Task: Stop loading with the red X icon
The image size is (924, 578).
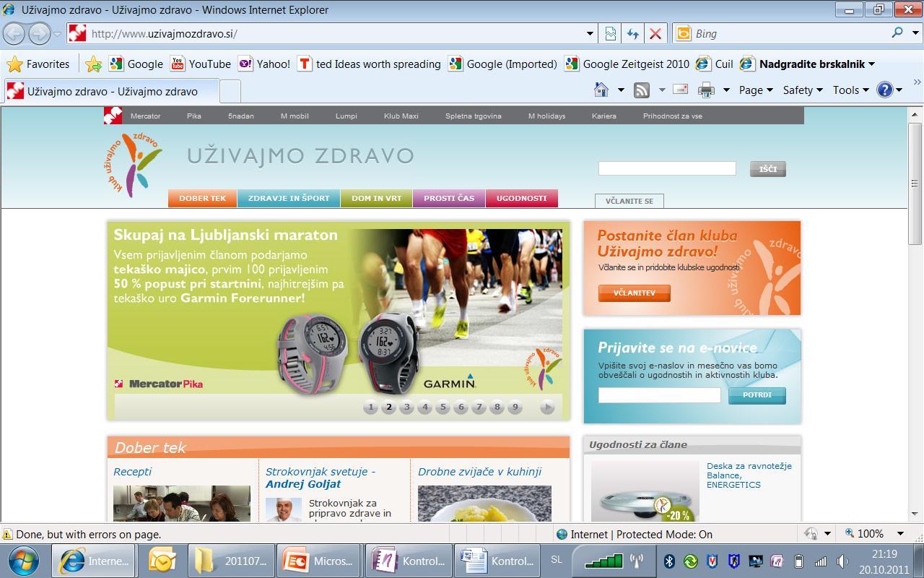Action: tap(655, 33)
